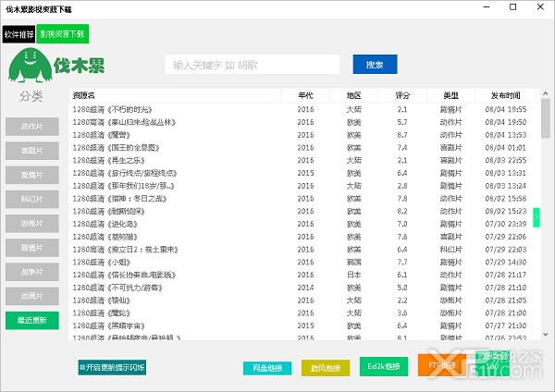Select the row 《旅行终点/旅程终点》
Screen dimensions: 555x392
pyautogui.click(x=304, y=174)
